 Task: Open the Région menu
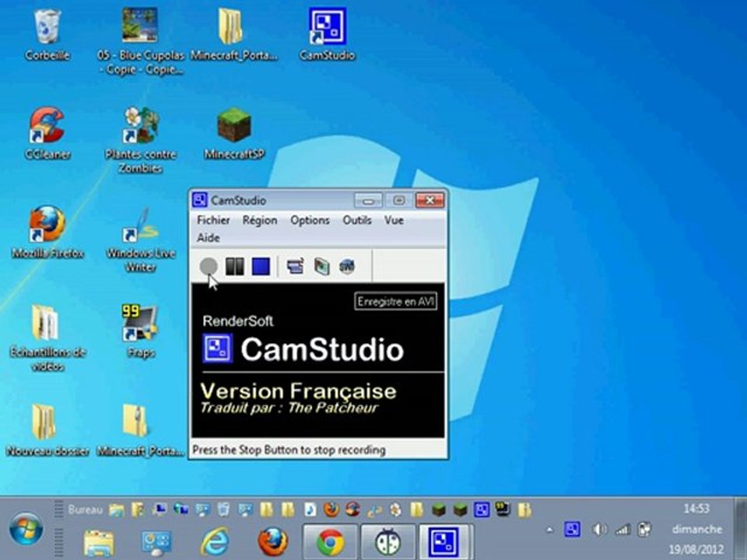click(260, 220)
